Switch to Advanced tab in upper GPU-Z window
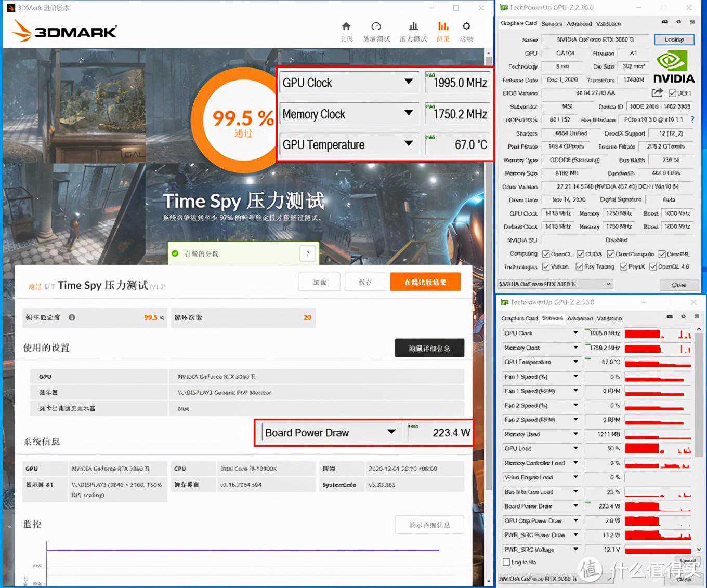The image size is (707, 588). (579, 24)
